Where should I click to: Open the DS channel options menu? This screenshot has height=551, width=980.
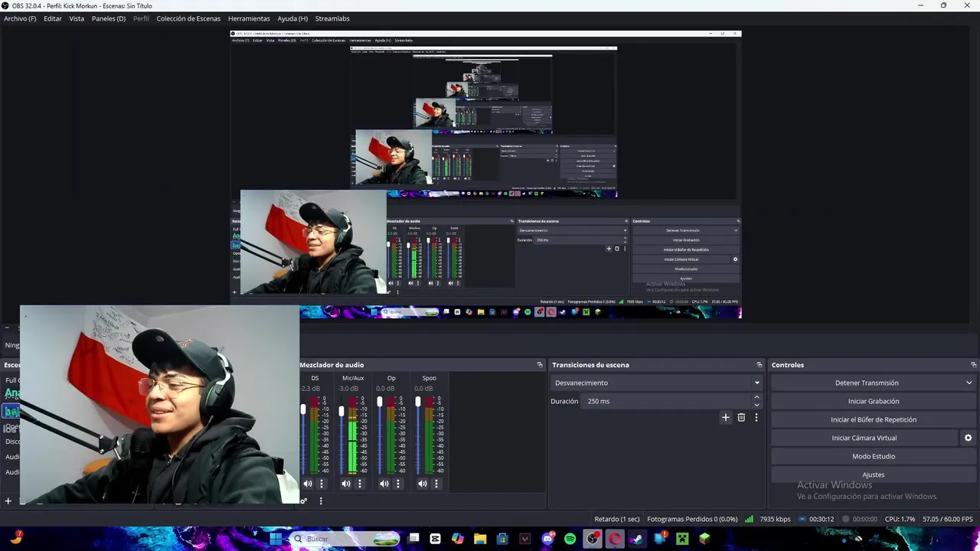pyautogui.click(x=322, y=484)
